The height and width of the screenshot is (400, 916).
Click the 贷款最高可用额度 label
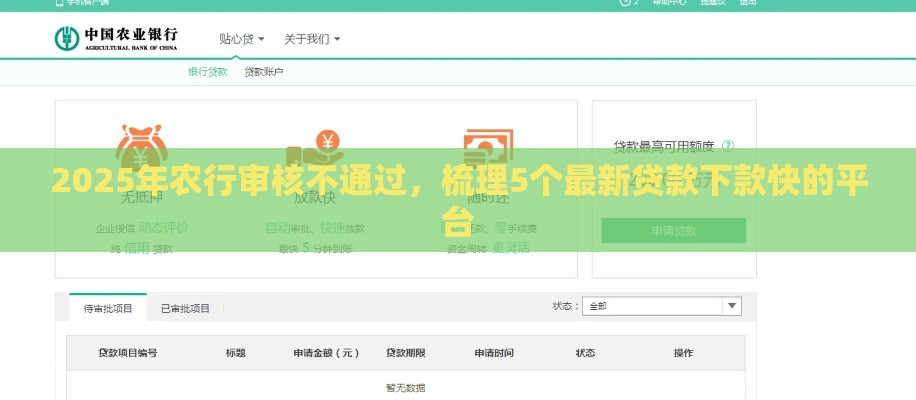coord(664,145)
